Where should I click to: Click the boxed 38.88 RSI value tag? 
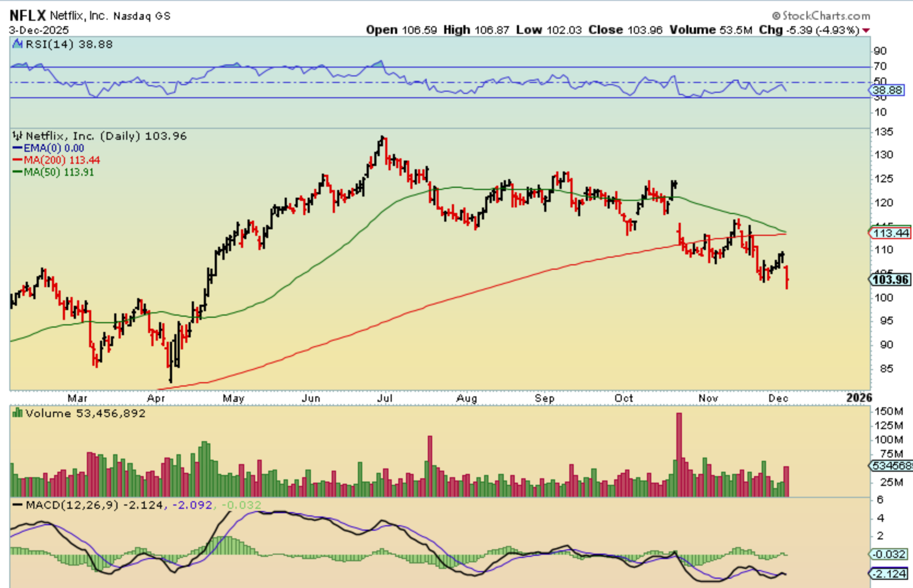tap(887, 90)
